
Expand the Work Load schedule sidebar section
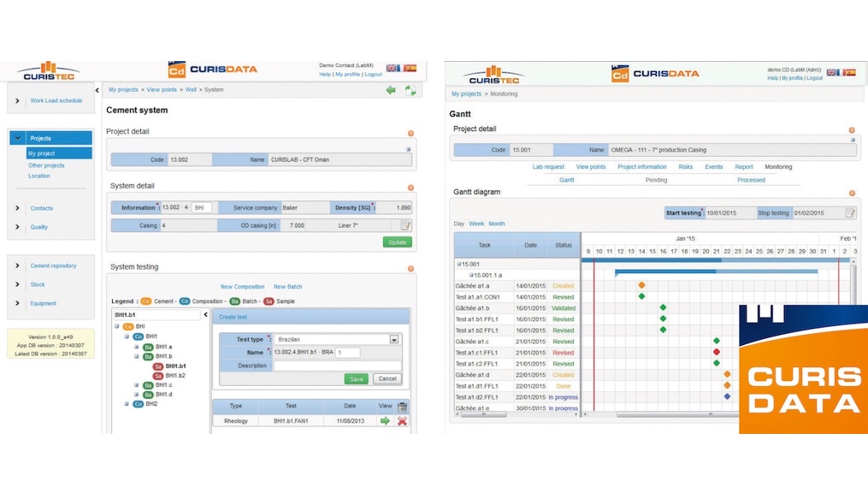pos(17,101)
